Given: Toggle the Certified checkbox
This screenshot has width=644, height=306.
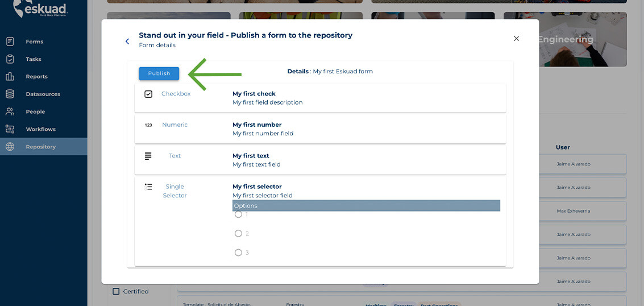Looking at the screenshot, I should pos(116,291).
